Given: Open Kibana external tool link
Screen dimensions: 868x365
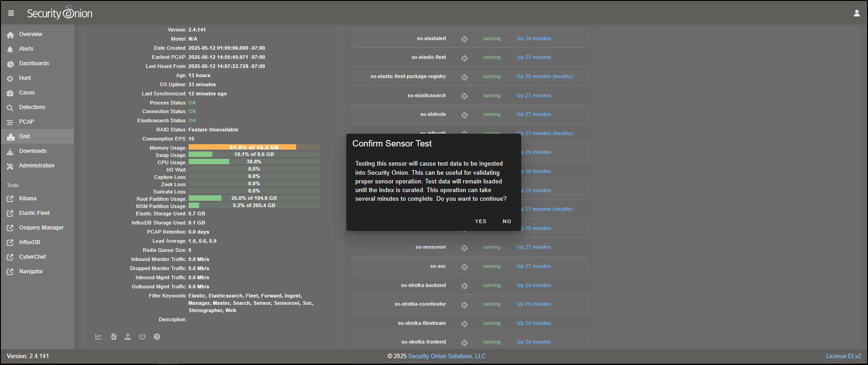Looking at the screenshot, I should pyautogui.click(x=27, y=198).
